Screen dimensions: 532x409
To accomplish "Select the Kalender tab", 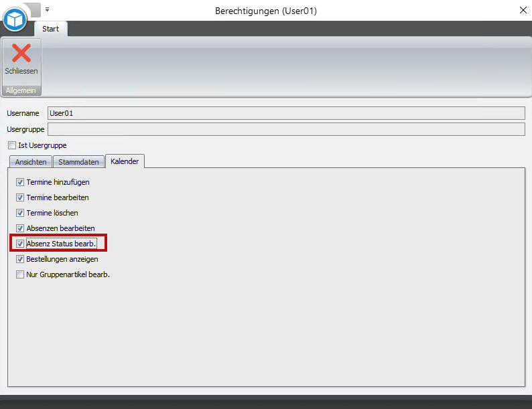I will [x=125, y=161].
